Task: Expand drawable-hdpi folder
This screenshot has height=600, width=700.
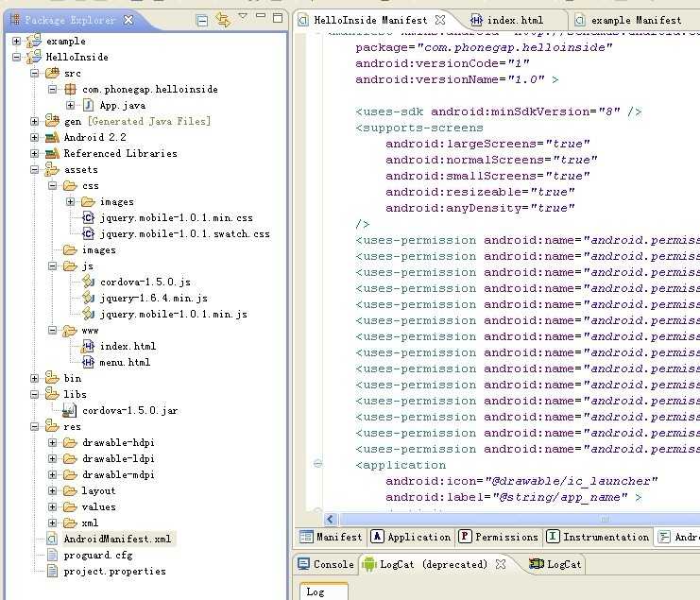Action: click(x=52, y=443)
